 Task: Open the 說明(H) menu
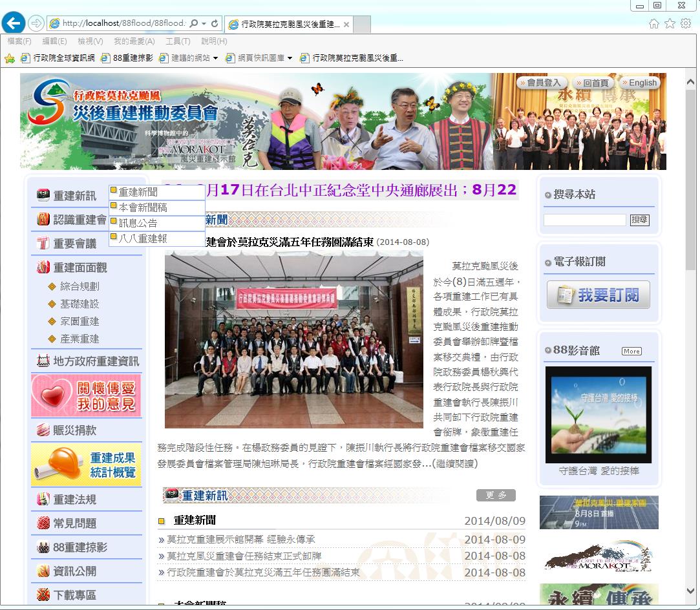215,41
